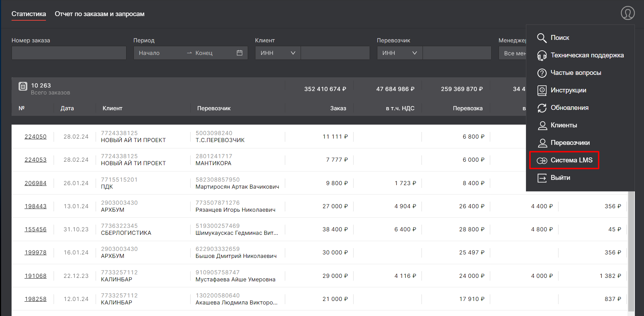Viewport: 644px width, 316px height.
Task: Click the 38 400 ₽ order amount
Action: 335,229
